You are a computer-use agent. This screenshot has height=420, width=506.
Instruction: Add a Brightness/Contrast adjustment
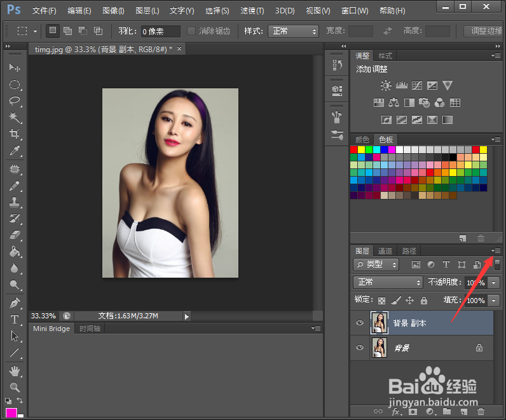tap(386, 86)
